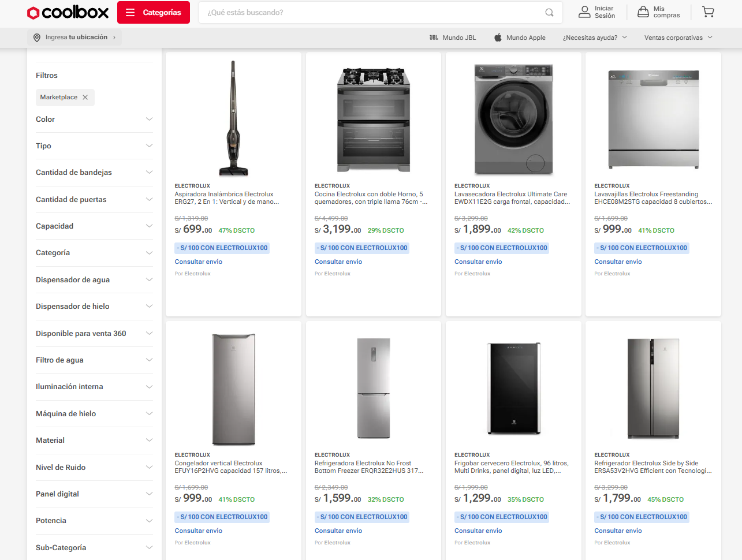Viewport: 742px width, 560px height.
Task: Open Lavavajillas Electrolux Freestanding title
Action: 653,198
